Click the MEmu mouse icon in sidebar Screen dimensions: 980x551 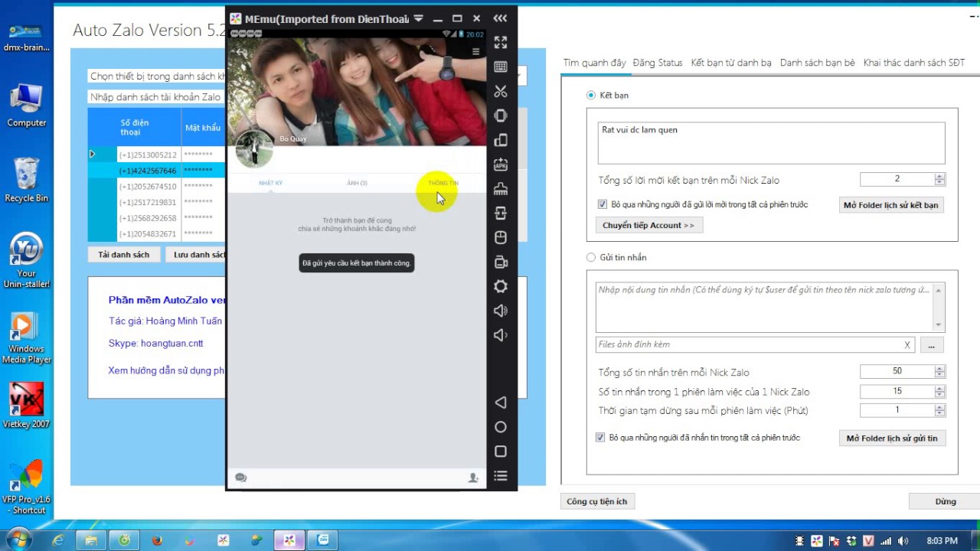[x=501, y=237]
